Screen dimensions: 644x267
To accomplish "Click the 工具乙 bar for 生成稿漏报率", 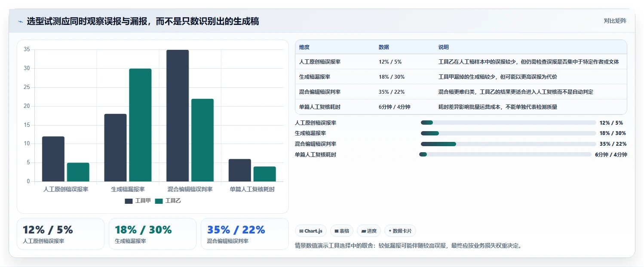I will 140,125.
